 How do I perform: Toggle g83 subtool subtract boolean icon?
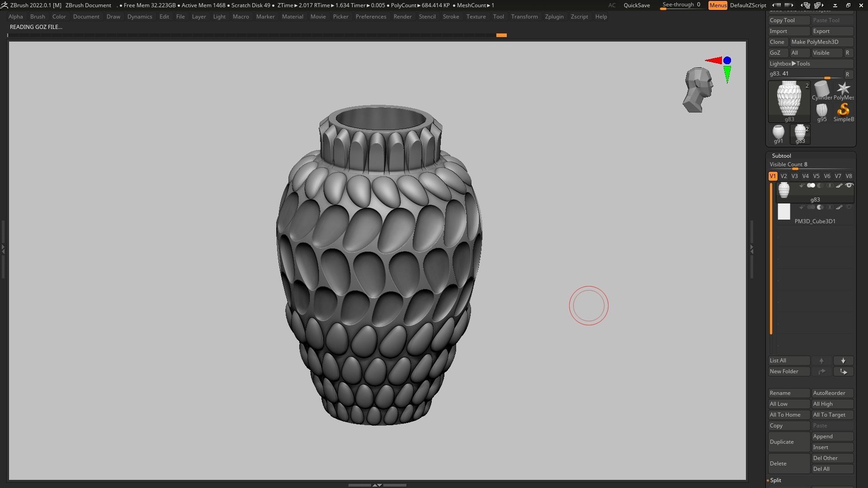click(820, 186)
